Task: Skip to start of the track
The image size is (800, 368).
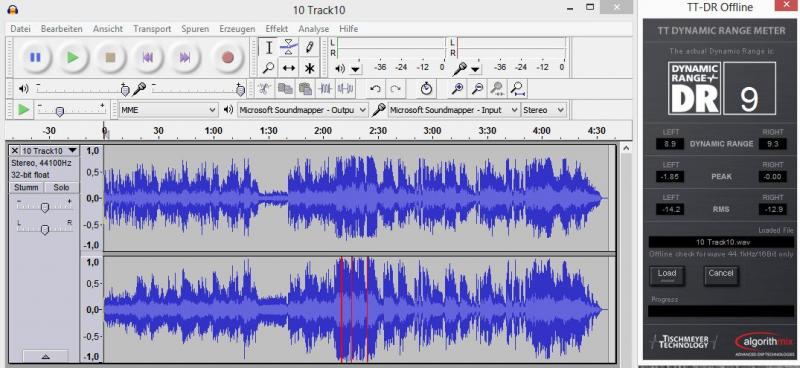Action: click(148, 57)
